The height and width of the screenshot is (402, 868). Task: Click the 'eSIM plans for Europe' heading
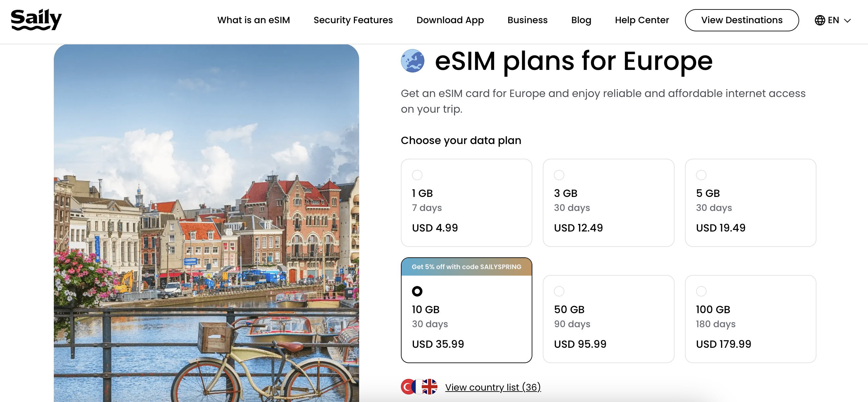(x=573, y=61)
